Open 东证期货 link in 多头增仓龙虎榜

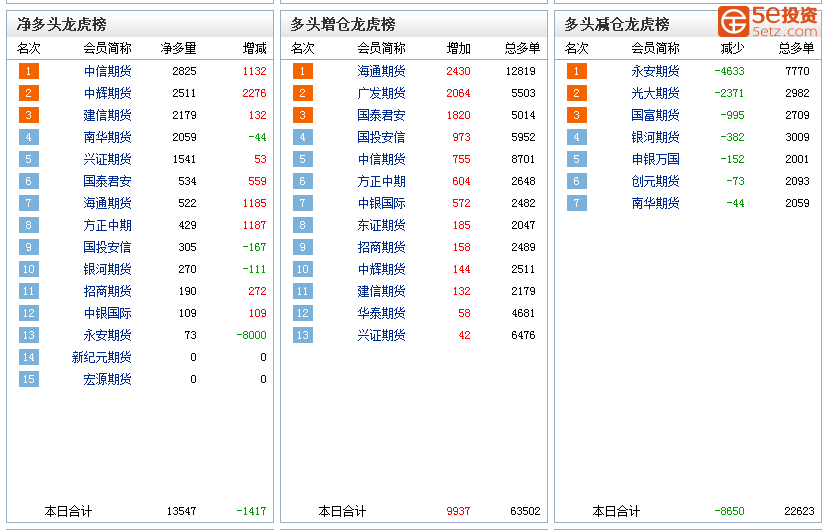[x=381, y=225]
